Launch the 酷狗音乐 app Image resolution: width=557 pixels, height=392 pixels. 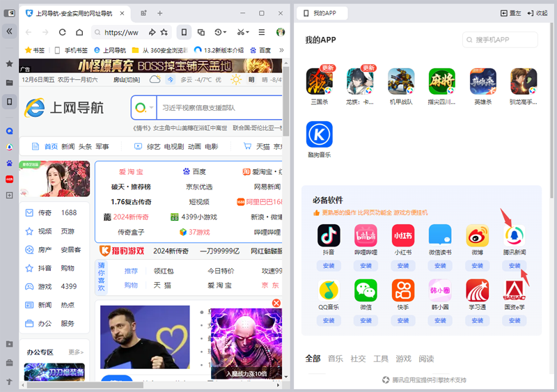point(320,134)
